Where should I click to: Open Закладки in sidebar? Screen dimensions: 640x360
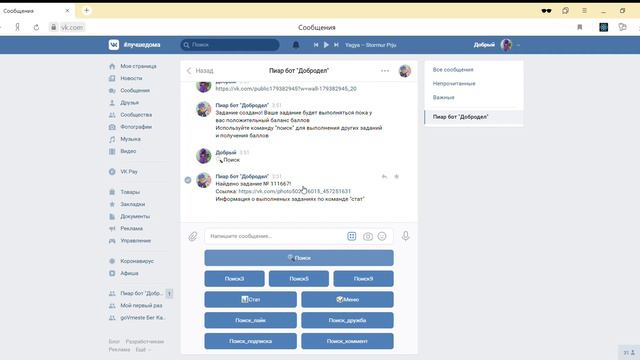[132, 204]
